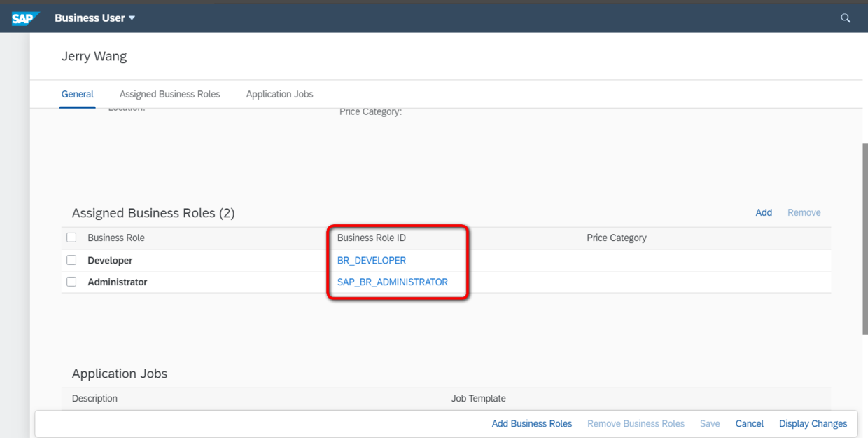This screenshot has width=868, height=438.
Task: Open the search magnifier icon
Action: click(846, 18)
